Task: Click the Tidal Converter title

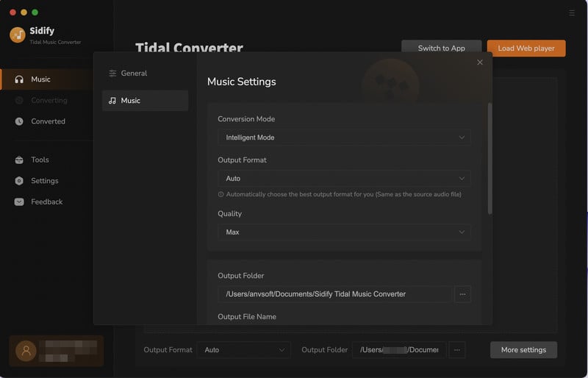Action: [x=189, y=48]
